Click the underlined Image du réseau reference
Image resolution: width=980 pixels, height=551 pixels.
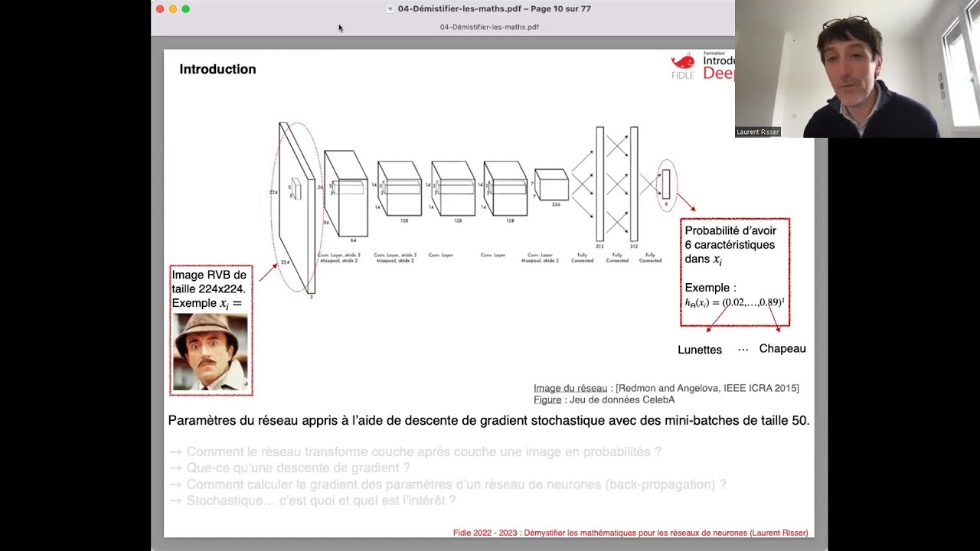[570, 388]
